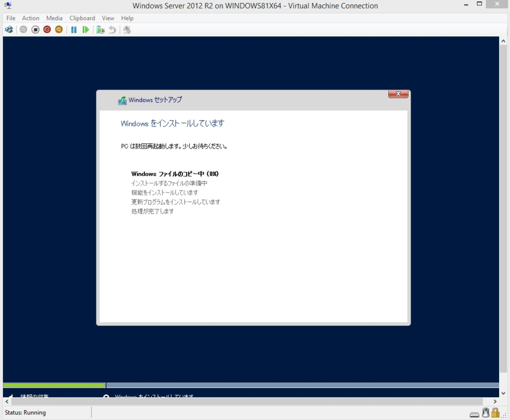Click the green setup progress bar

(x=54, y=385)
